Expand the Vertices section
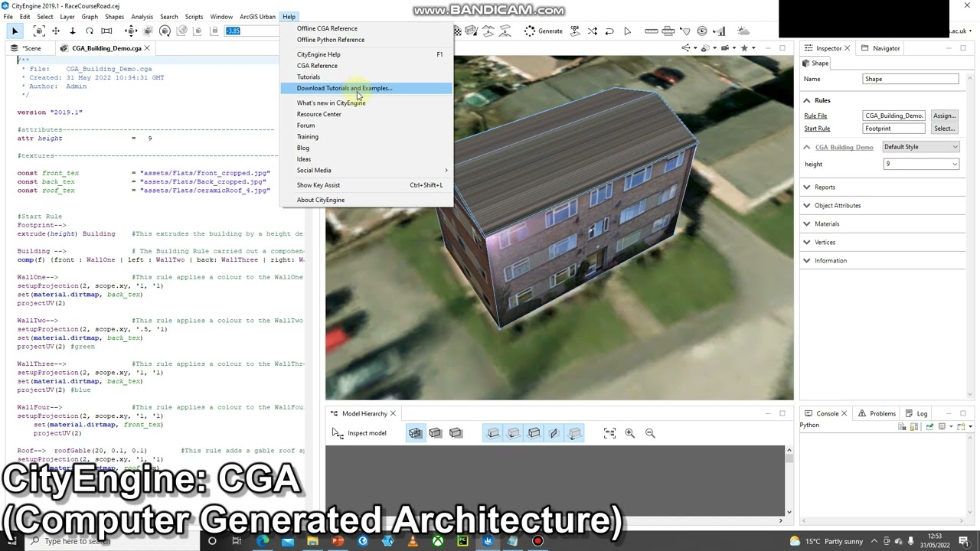 point(807,242)
